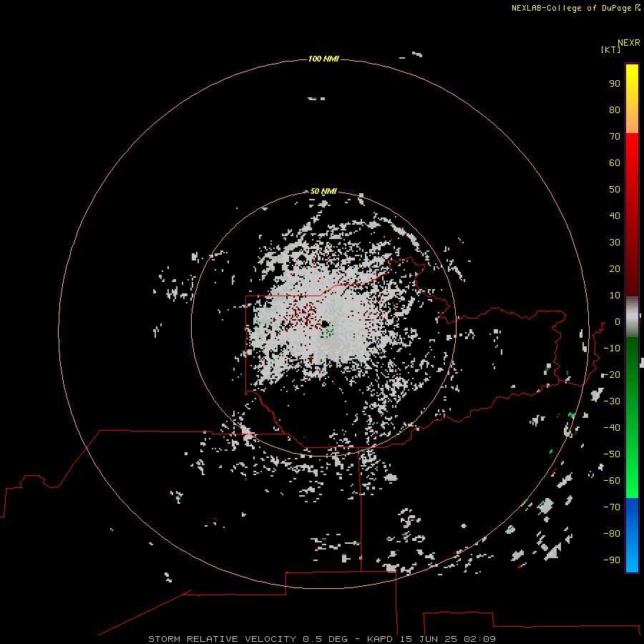Click the 100 NMI range ring label
The height and width of the screenshot is (644, 644).
[323, 59]
